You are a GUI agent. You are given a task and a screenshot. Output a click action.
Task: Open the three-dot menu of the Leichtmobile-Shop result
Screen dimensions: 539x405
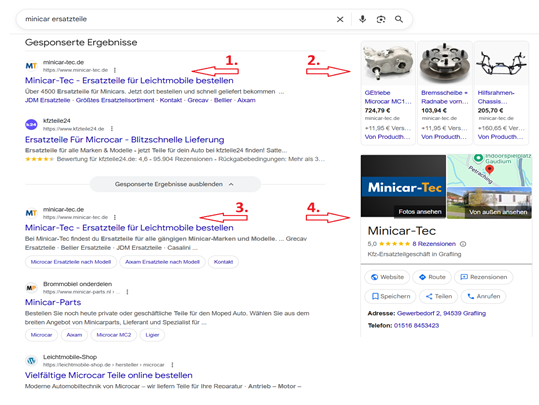click(x=172, y=365)
